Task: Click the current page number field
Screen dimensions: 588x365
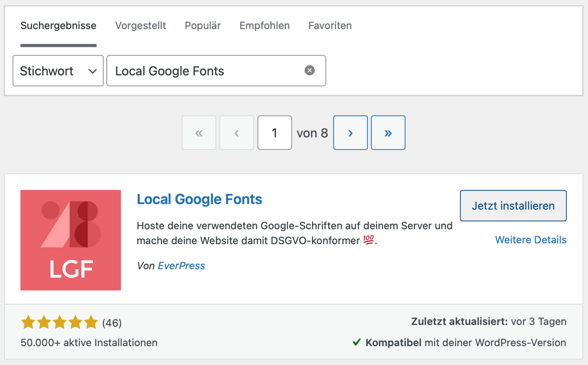Action: pyautogui.click(x=274, y=133)
